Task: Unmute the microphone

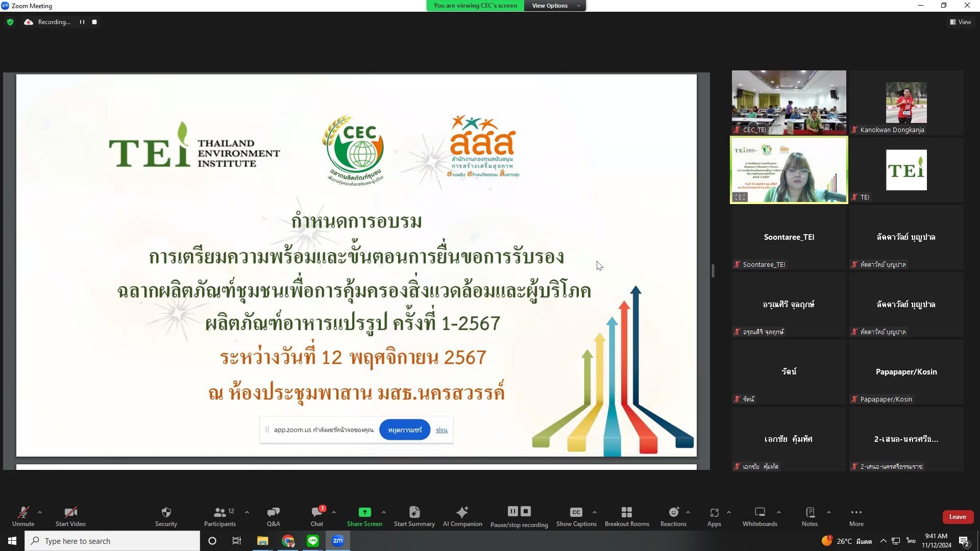Action: point(23,512)
